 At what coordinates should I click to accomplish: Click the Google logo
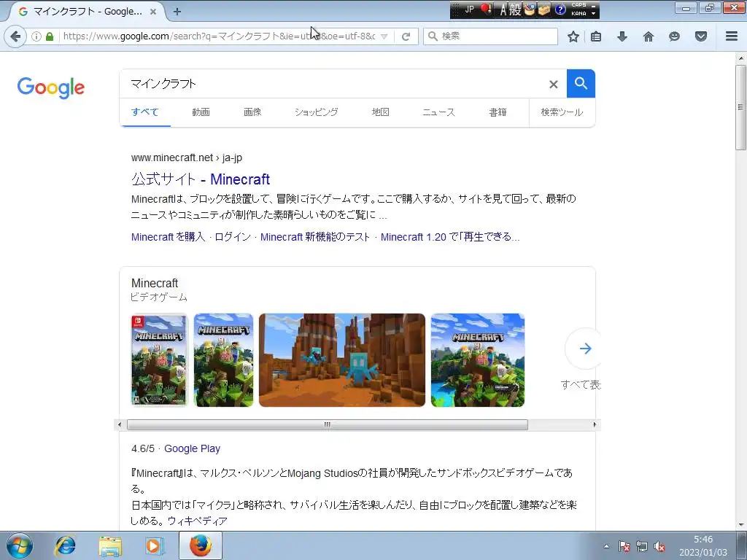point(50,87)
